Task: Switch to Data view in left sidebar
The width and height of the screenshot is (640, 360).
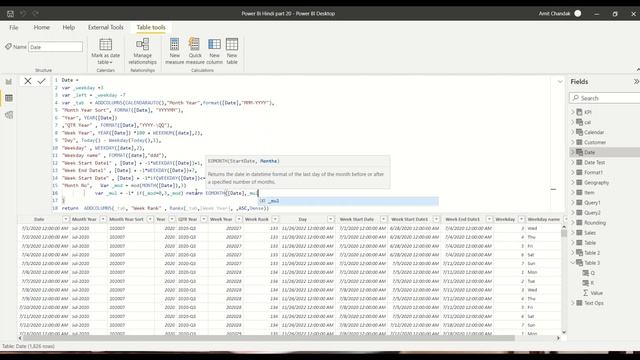Action: point(9,98)
